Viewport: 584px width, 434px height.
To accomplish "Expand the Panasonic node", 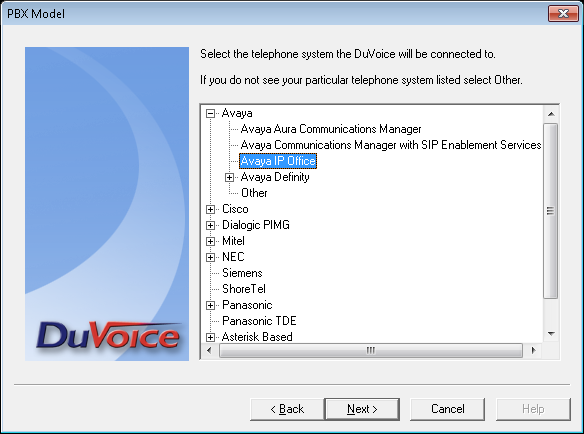I will coord(210,305).
